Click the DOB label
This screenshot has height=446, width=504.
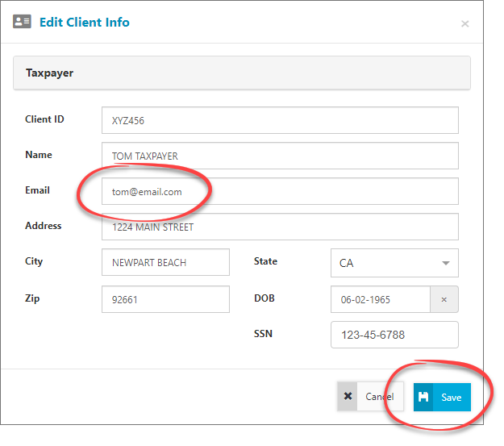pyautogui.click(x=264, y=298)
